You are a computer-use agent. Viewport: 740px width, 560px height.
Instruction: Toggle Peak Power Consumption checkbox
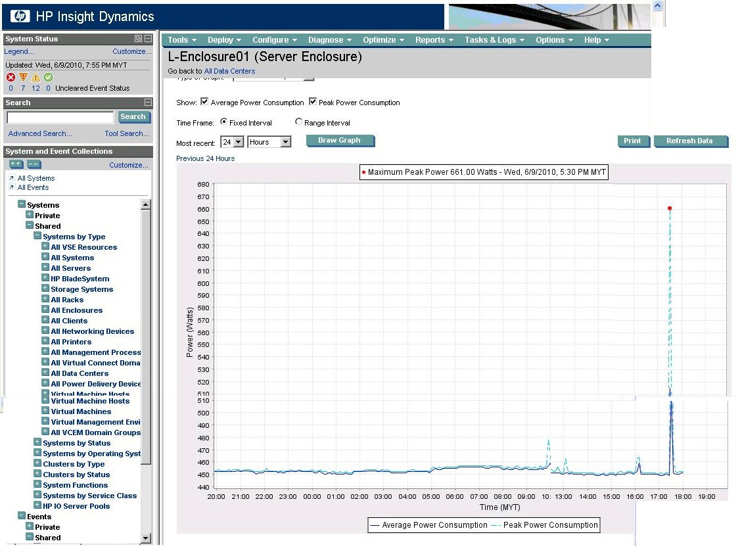pos(312,101)
